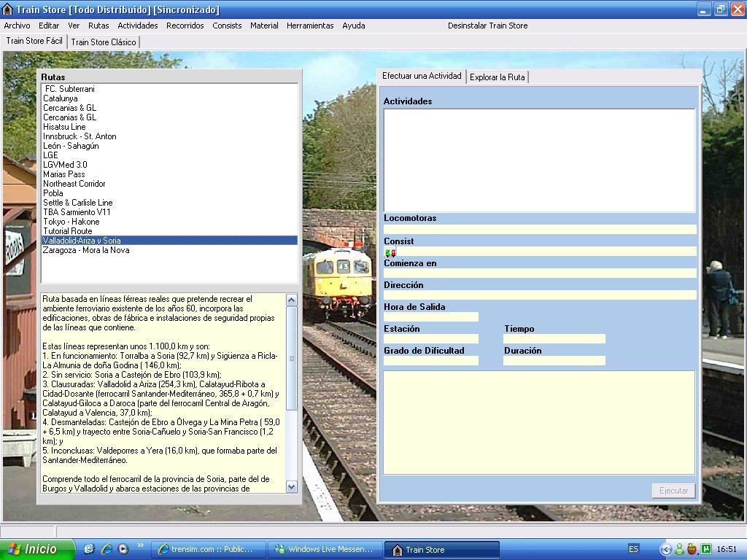
Task: Click the Train Store title bar app icon
Action: pos(8,9)
